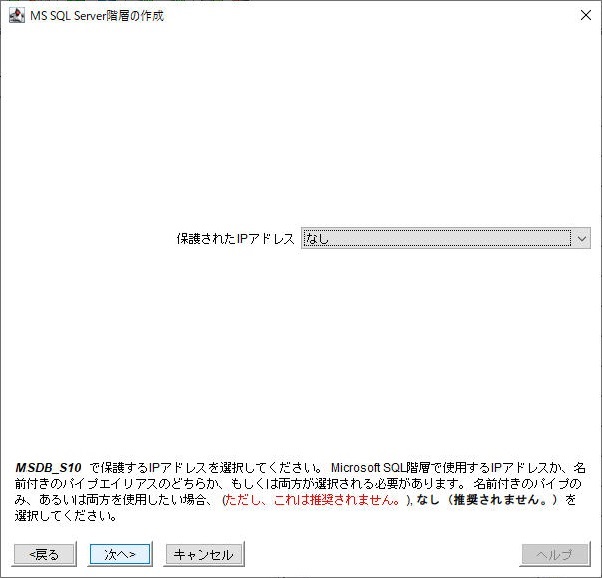Cancel the wizard with キャンセル button
This screenshot has width=602, height=578.
(204, 554)
